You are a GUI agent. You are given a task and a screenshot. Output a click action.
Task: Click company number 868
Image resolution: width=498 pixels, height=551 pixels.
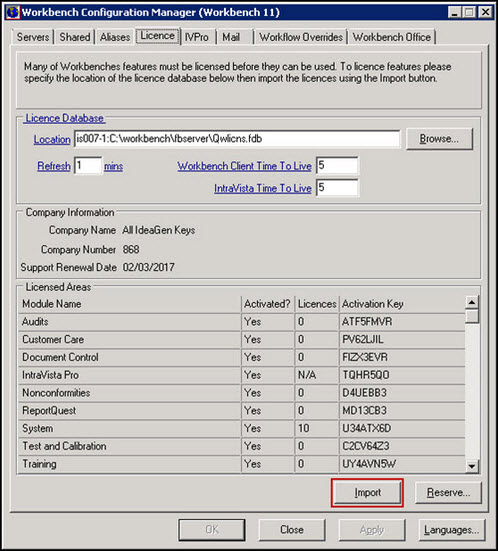coord(131,249)
